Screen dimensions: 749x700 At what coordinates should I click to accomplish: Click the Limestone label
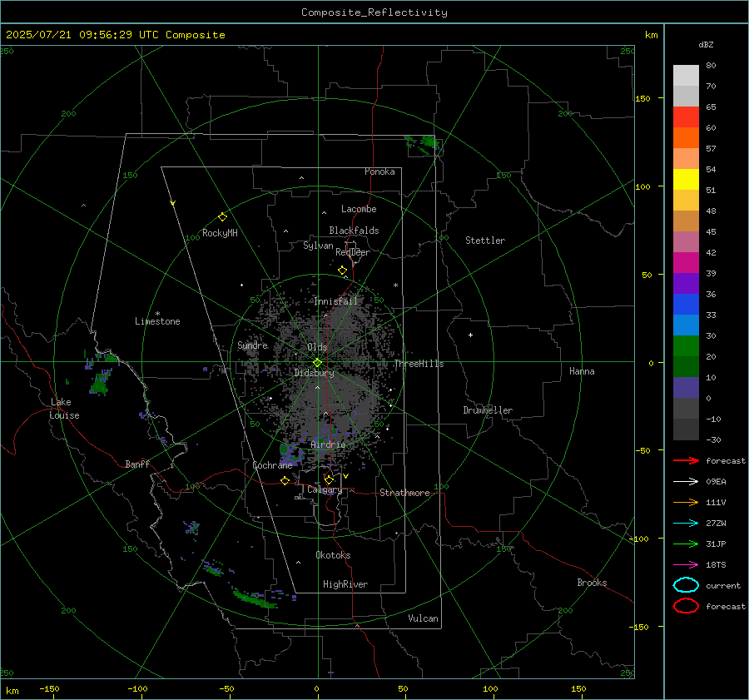pyautogui.click(x=157, y=321)
